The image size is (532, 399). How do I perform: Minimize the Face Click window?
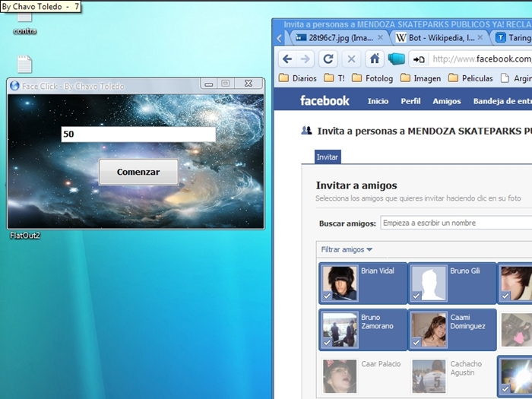point(209,84)
